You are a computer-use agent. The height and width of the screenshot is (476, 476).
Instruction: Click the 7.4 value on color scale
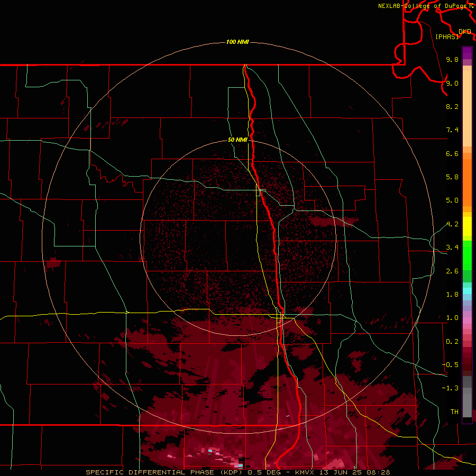pyautogui.click(x=452, y=130)
